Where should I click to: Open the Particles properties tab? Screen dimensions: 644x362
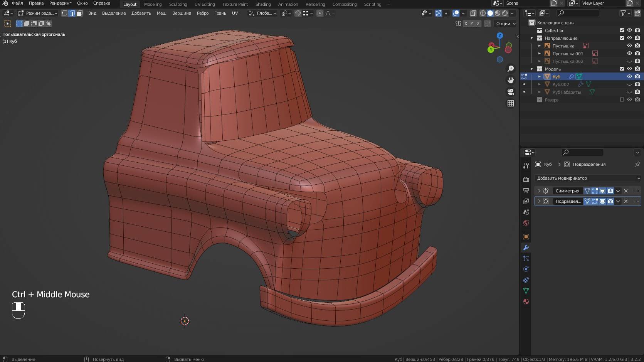click(x=526, y=258)
